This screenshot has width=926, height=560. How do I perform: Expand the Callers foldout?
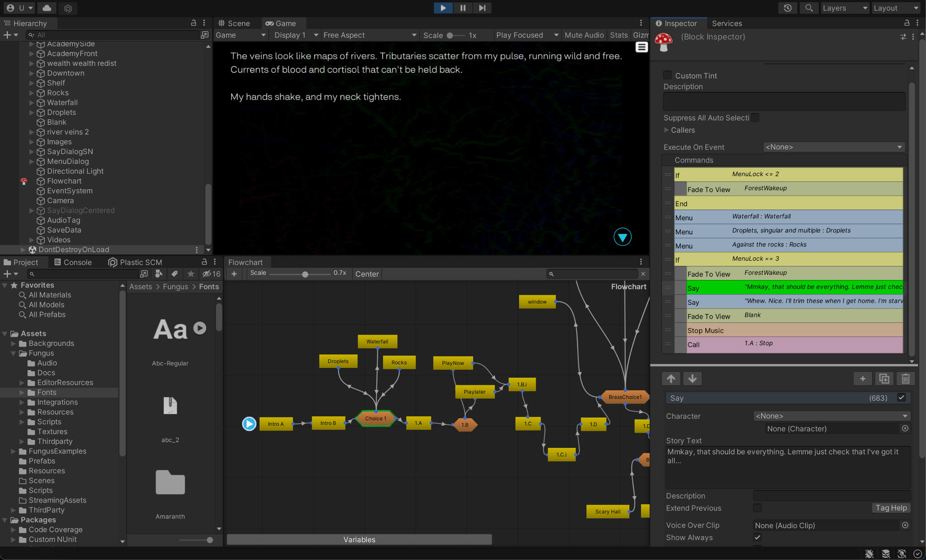pos(666,130)
